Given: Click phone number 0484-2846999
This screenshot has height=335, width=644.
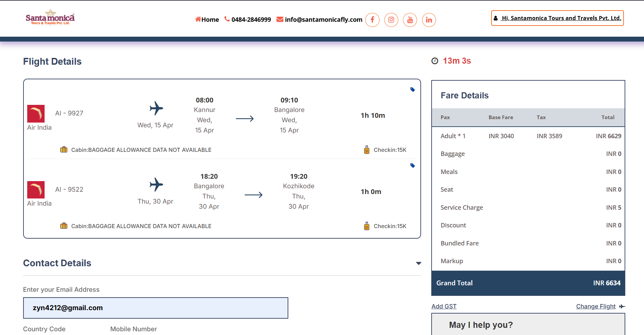Looking at the screenshot, I should 248,19.
